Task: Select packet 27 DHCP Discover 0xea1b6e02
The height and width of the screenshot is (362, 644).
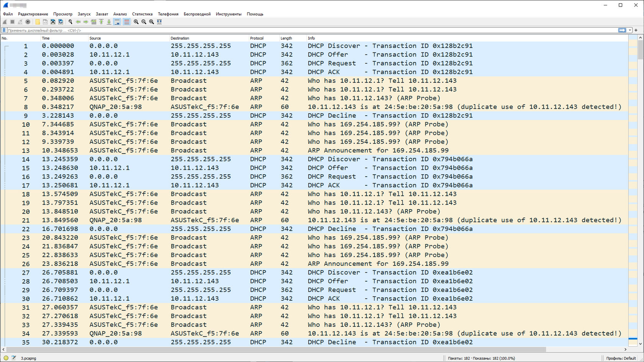Action: [x=314, y=272]
